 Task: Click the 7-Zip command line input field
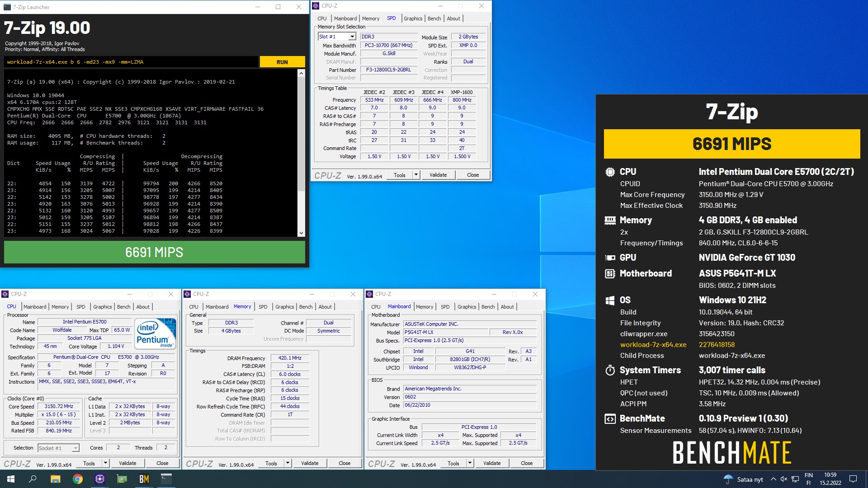tap(131, 62)
